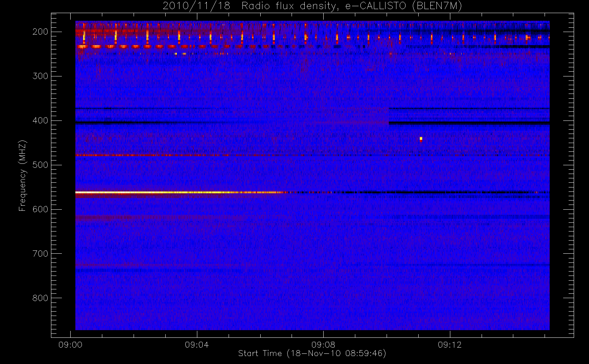The height and width of the screenshot is (364, 589).
Task: Select the date '2010/11/18' in title
Action: point(196,6)
